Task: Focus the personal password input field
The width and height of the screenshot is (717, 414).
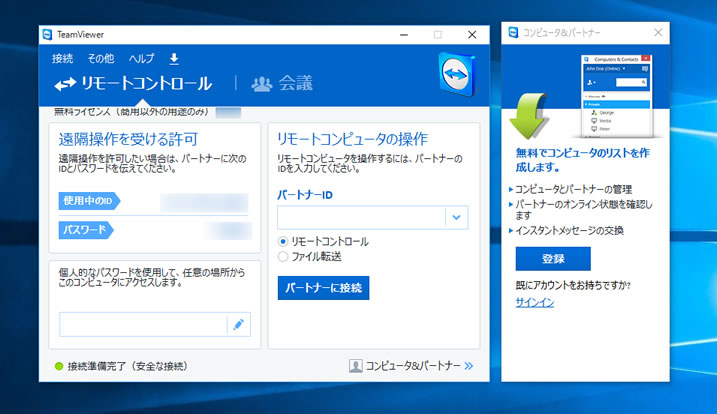Action: coord(143,324)
